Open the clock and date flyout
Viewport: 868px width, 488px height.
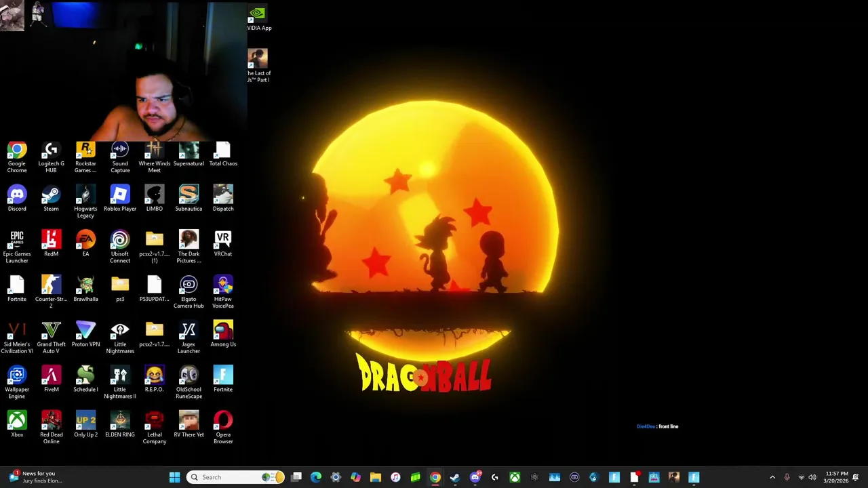pos(836,477)
